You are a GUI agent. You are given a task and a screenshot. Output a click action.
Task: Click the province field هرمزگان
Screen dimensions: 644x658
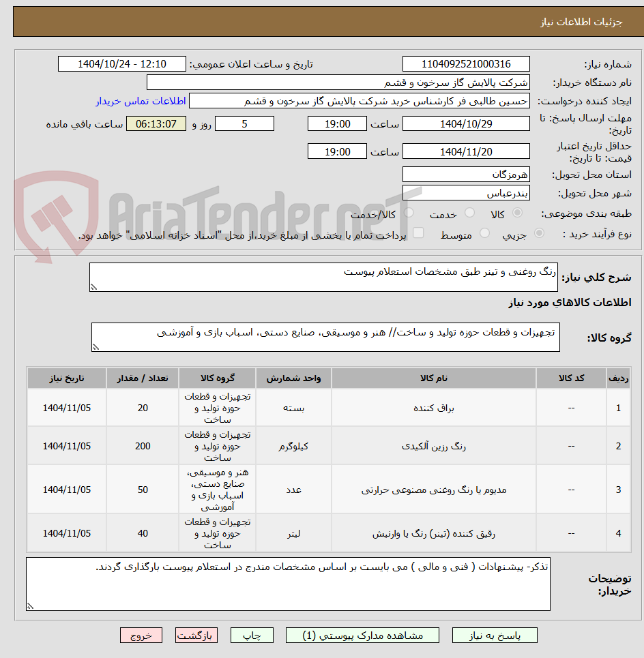click(x=466, y=174)
